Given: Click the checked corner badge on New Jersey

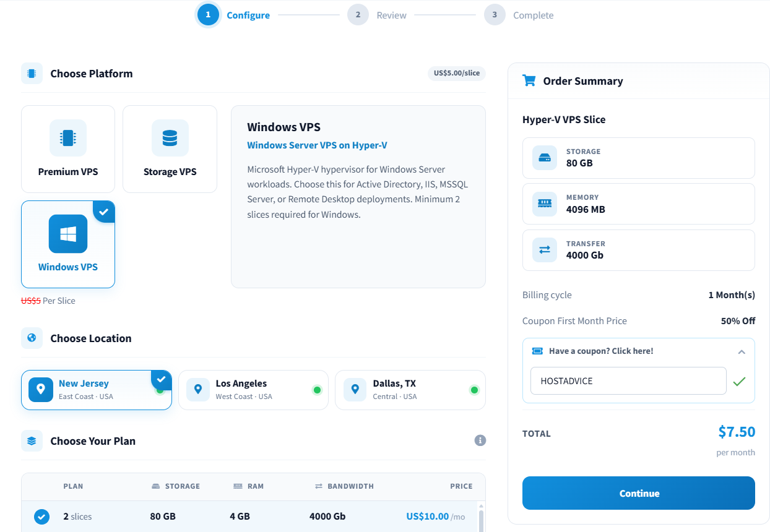Looking at the screenshot, I should point(162,380).
